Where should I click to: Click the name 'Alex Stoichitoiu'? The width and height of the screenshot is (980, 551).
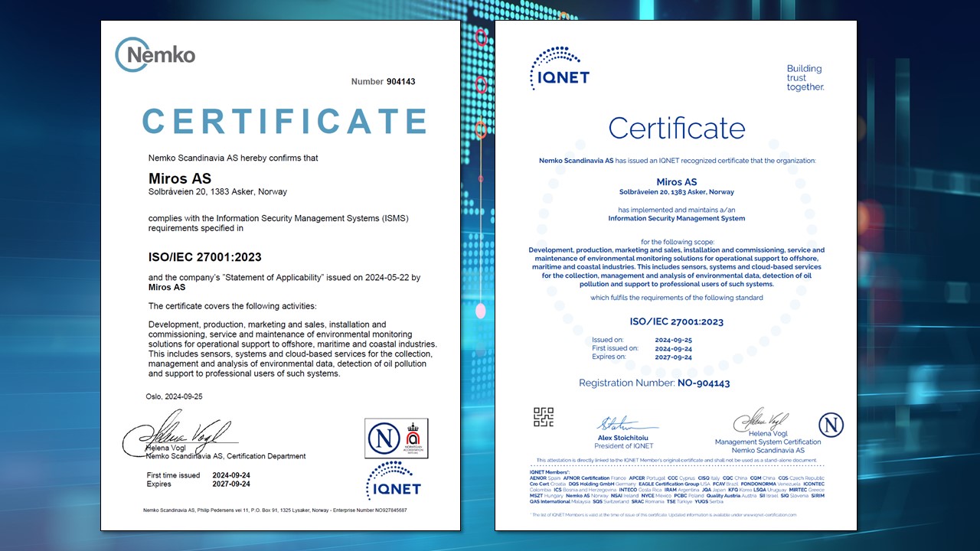pos(623,438)
